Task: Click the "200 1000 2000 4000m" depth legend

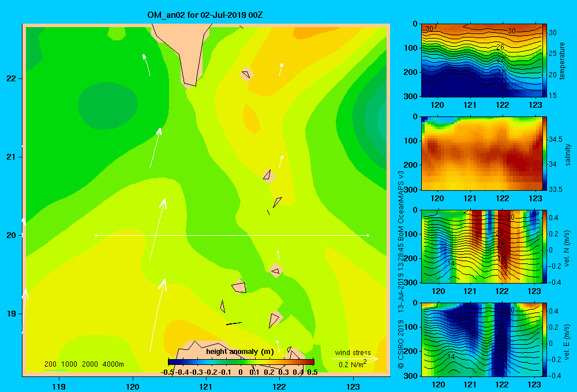Action: point(84,364)
